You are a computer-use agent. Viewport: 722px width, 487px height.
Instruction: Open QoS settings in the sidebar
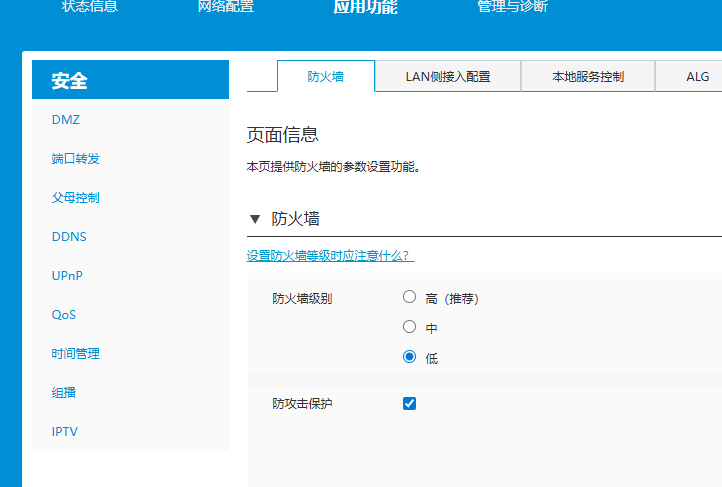tap(64, 315)
